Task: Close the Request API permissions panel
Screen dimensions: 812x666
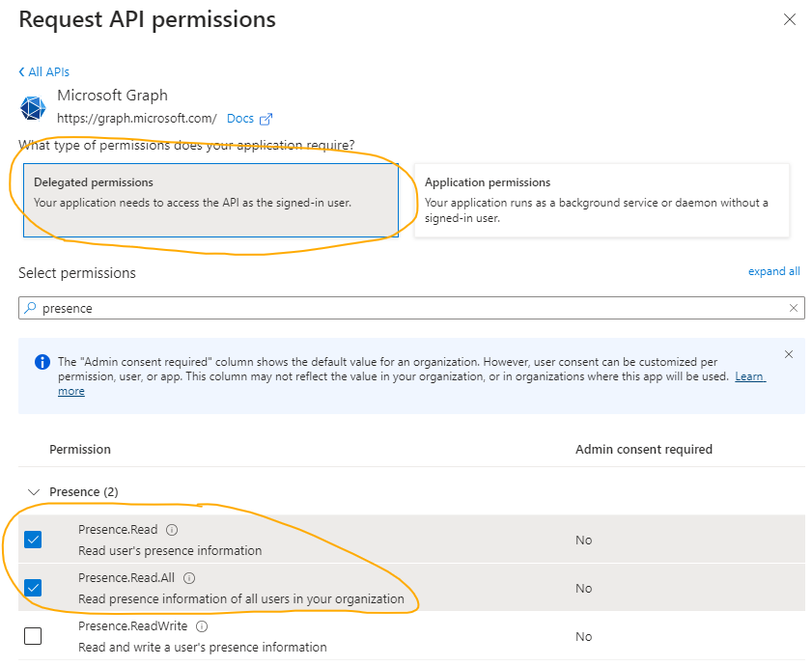Action: click(789, 19)
